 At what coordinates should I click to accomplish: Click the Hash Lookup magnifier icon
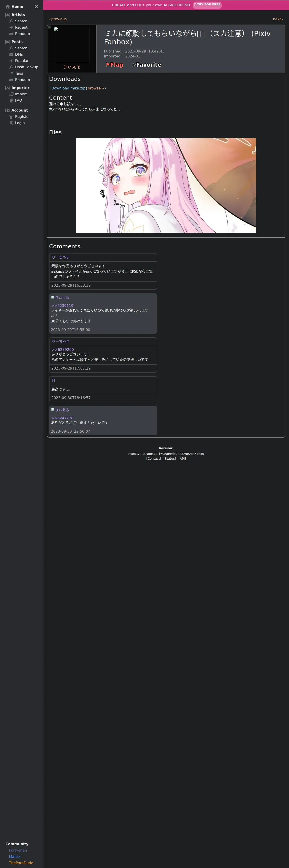(11, 67)
